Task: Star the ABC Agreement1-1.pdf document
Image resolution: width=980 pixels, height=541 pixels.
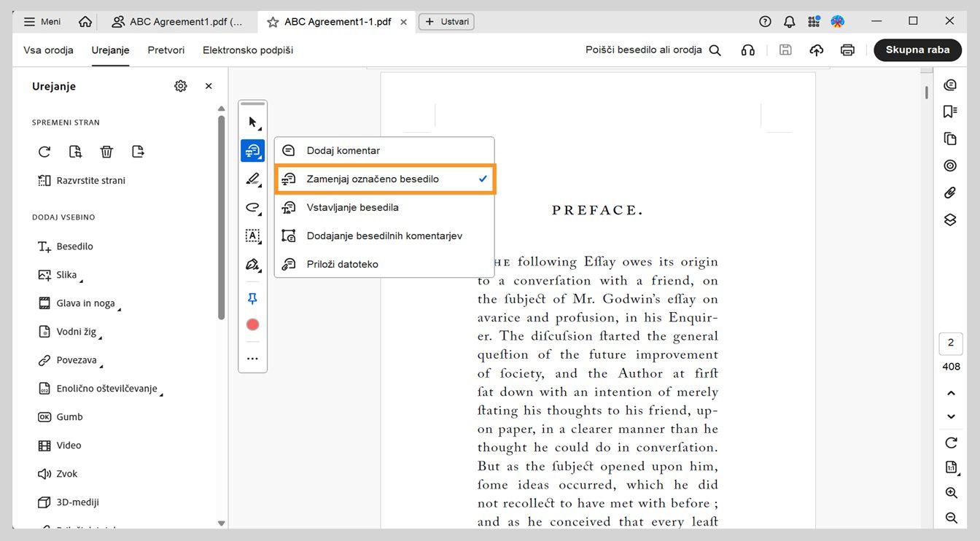Action: [273, 22]
